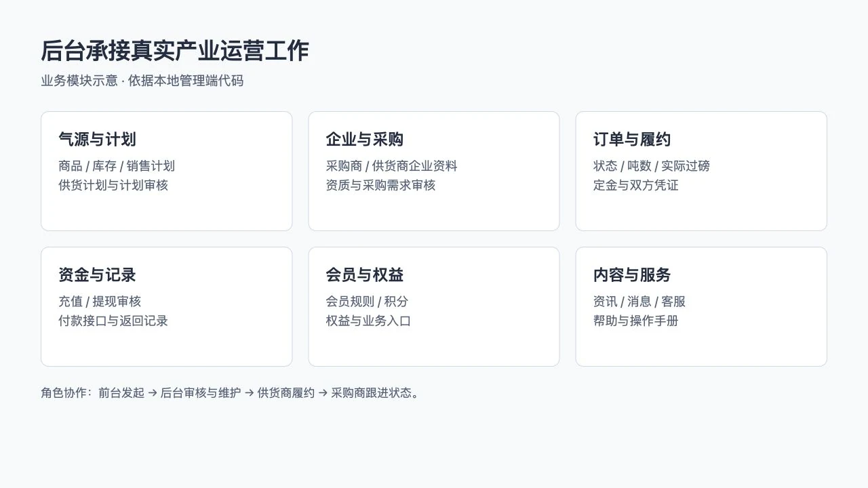
Task: Click the 会员与权益 card heading
Action: click(x=364, y=275)
